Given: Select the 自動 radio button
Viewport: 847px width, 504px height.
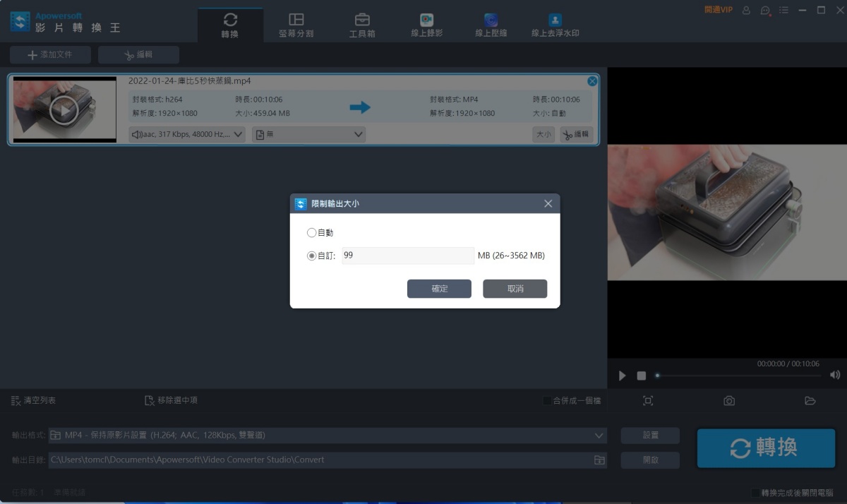Looking at the screenshot, I should (x=312, y=233).
